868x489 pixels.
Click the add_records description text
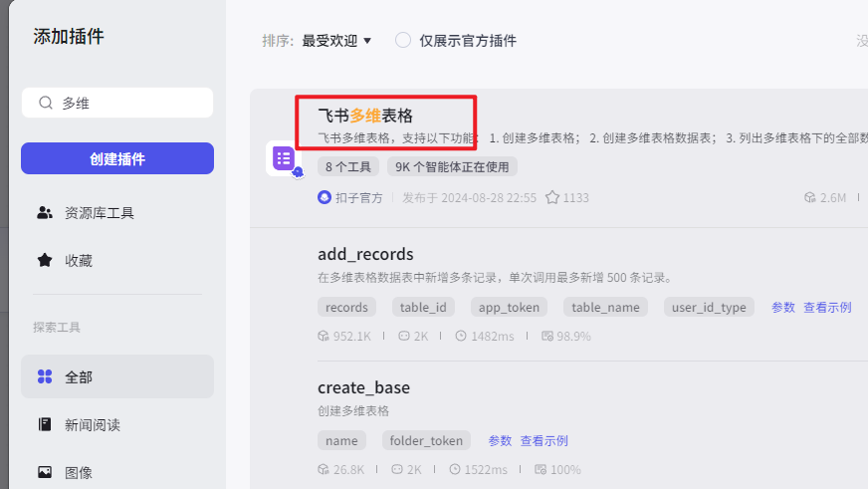(x=496, y=278)
